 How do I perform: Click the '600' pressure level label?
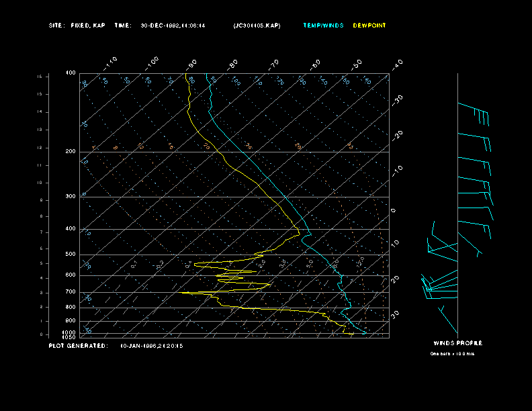[71, 275]
